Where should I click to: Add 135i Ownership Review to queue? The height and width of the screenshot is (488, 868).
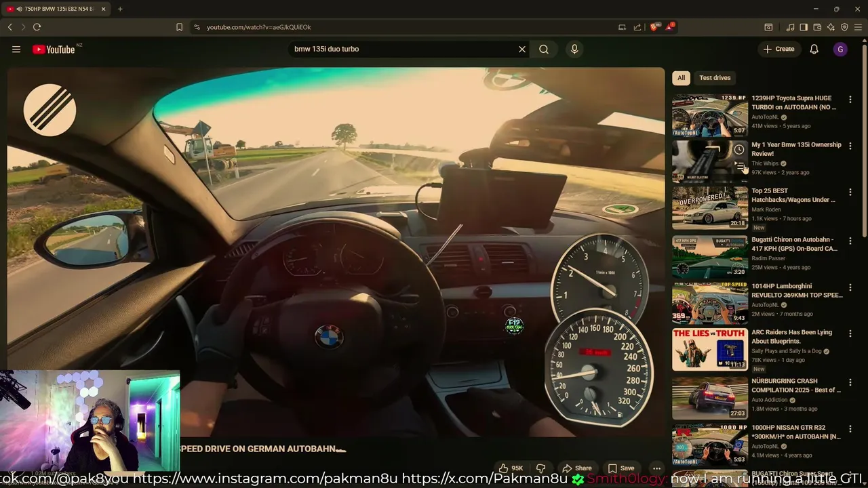click(x=739, y=165)
